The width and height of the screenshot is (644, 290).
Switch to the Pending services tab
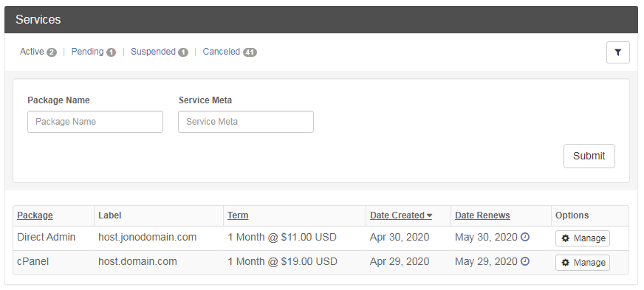87,52
